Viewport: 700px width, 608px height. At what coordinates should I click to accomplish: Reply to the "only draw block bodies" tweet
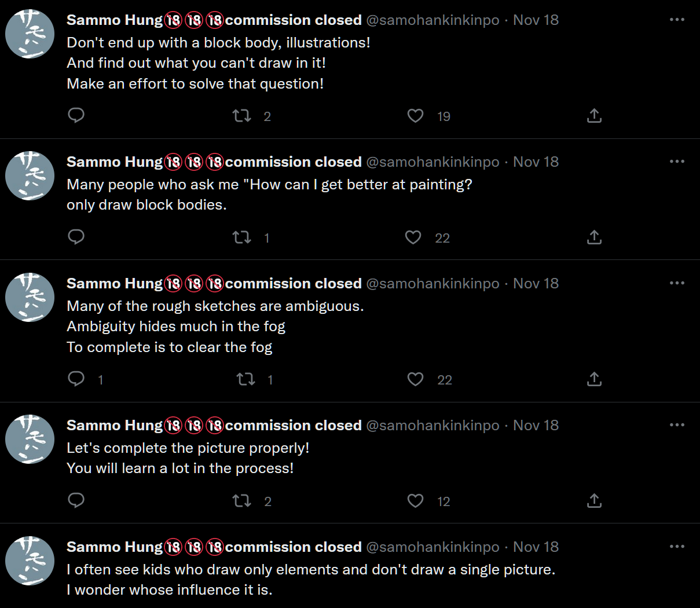(x=76, y=237)
